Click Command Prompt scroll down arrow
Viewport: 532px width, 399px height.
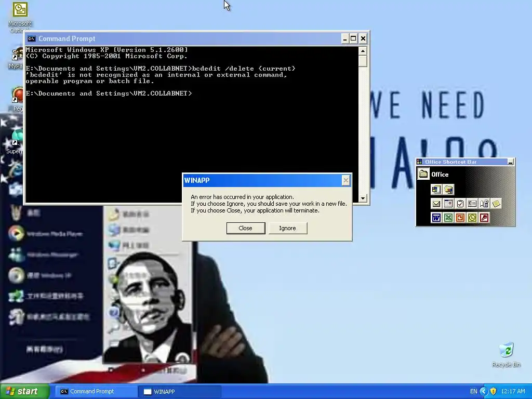pyautogui.click(x=363, y=198)
